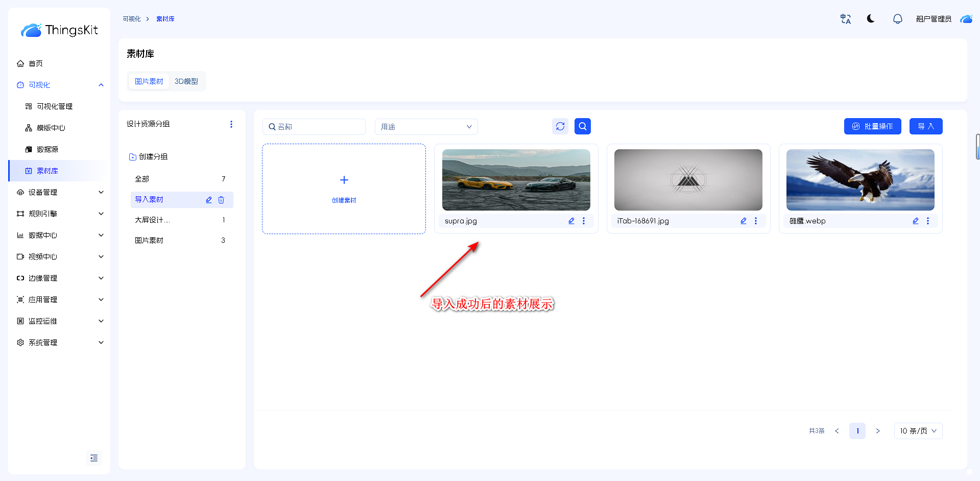Delete the 导入素材 group

221,200
